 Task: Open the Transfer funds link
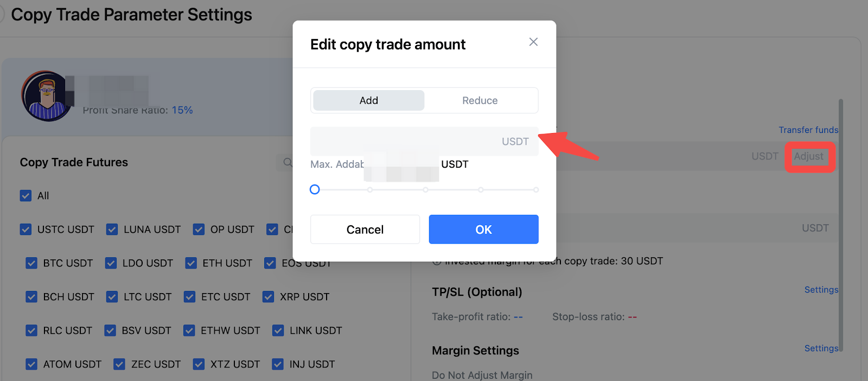coord(808,130)
